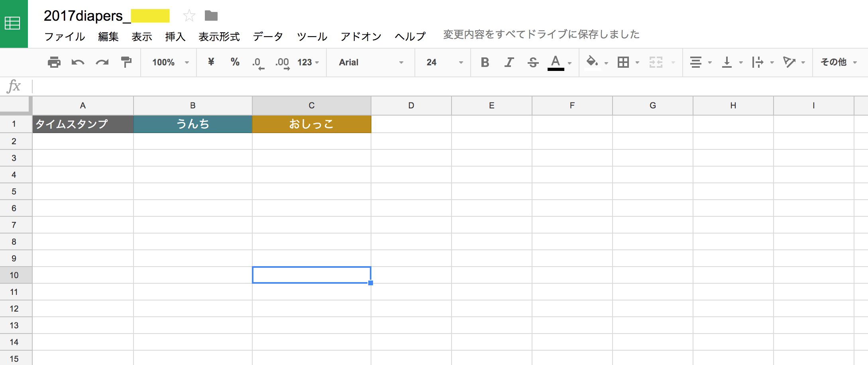Click the undo icon
The image size is (868, 365).
pyautogui.click(x=79, y=62)
